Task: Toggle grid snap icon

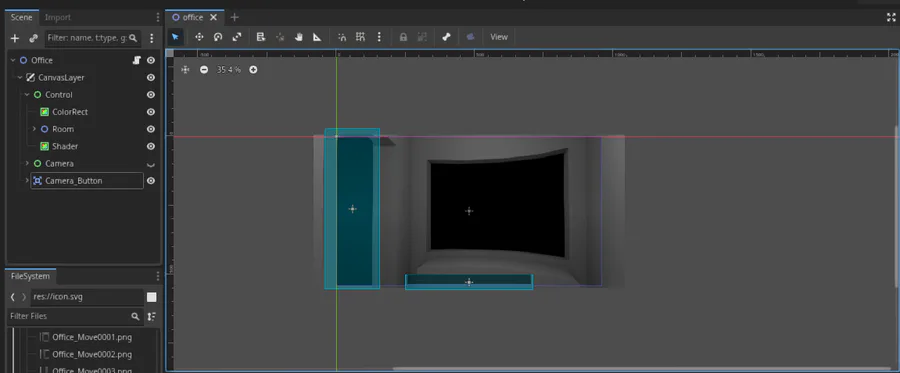Action: pyautogui.click(x=360, y=37)
